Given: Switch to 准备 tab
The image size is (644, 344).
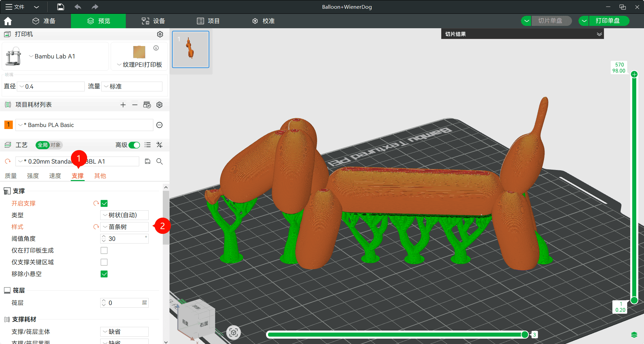Looking at the screenshot, I should 44,21.
